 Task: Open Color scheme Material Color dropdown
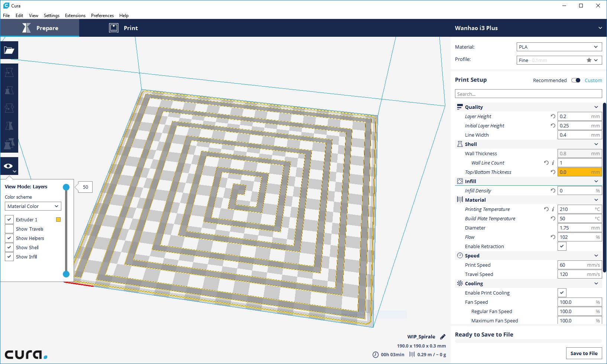(33, 206)
